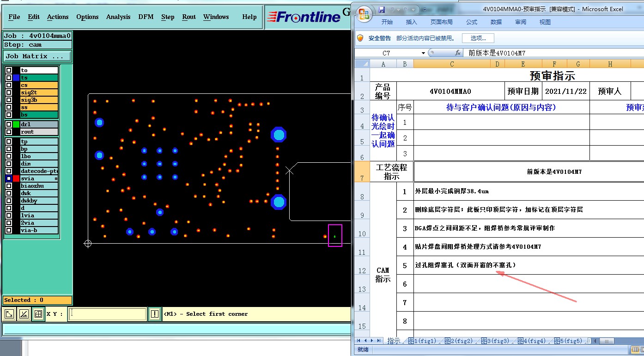Toggle checkbox for the 'drl' layer
The image size is (644, 356).
coord(9,124)
